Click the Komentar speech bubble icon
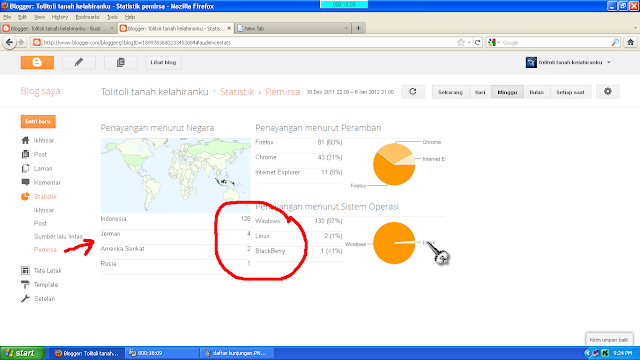 click(x=25, y=182)
